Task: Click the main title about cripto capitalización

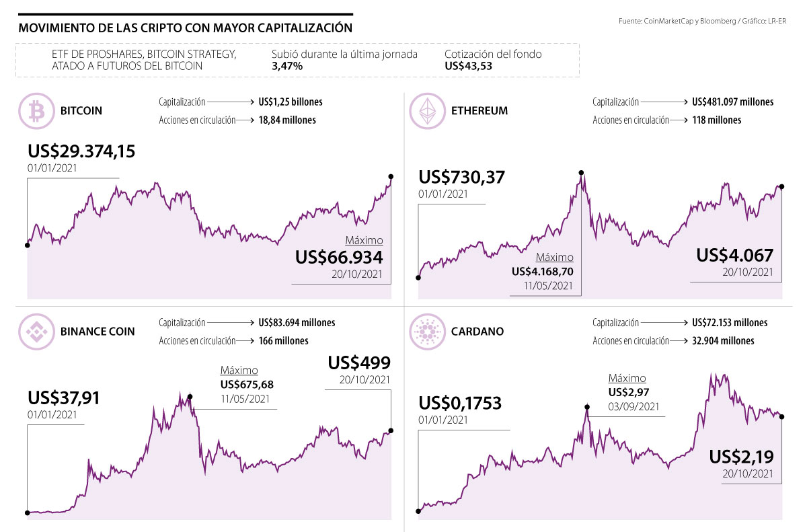Action: (185, 28)
